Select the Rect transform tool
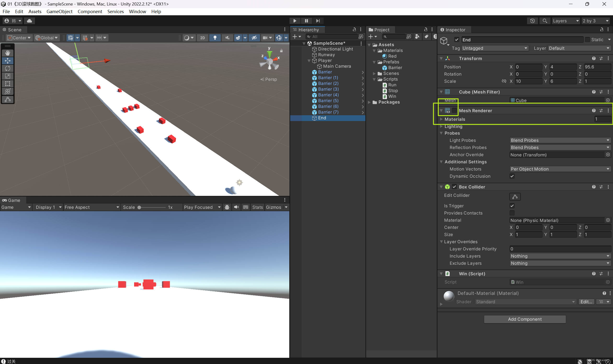The image size is (613, 364). pos(8,84)
